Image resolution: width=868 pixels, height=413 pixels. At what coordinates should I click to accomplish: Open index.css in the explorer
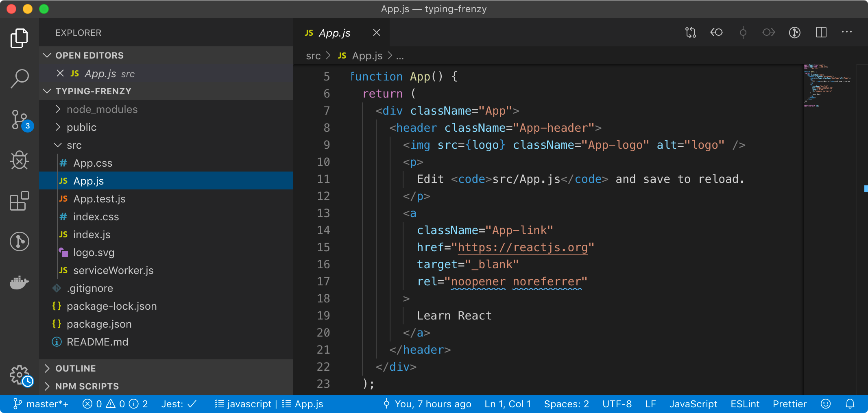(x=166, y=216)
